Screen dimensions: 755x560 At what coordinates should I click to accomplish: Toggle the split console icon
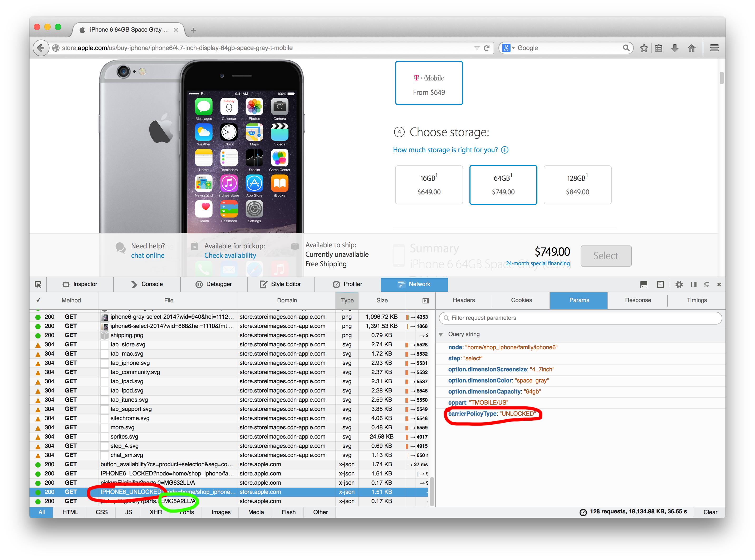tap(644, 284)
